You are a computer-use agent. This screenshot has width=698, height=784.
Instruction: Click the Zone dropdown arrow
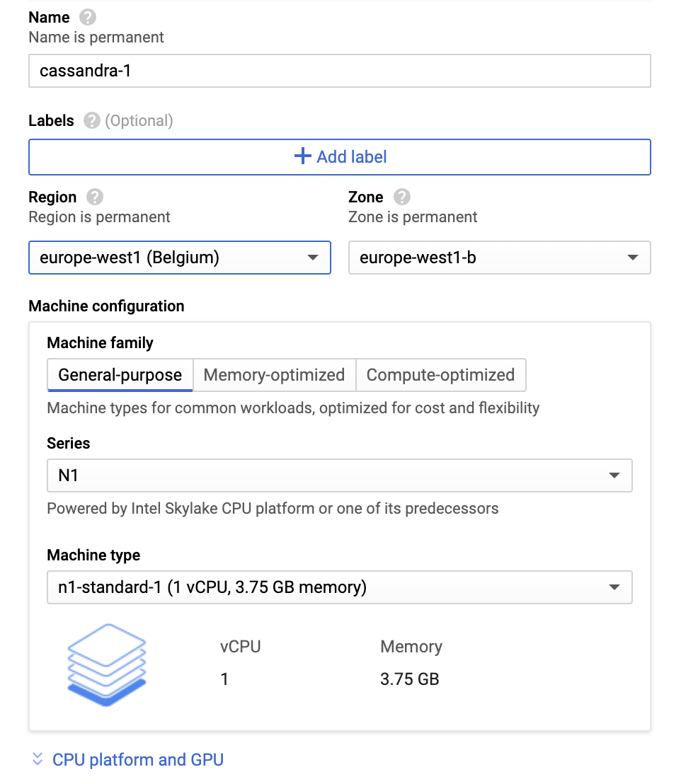(633, 258)
